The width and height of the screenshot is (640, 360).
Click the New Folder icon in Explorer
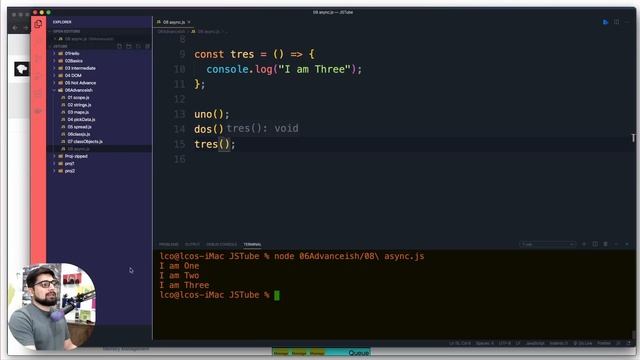pos(129,47)
